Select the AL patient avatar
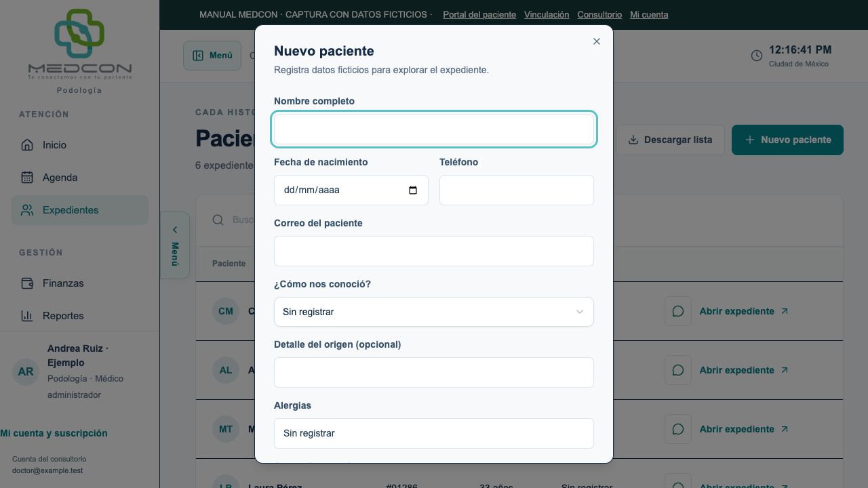Viewport: 868px width, 488px height. pos(226,370)
